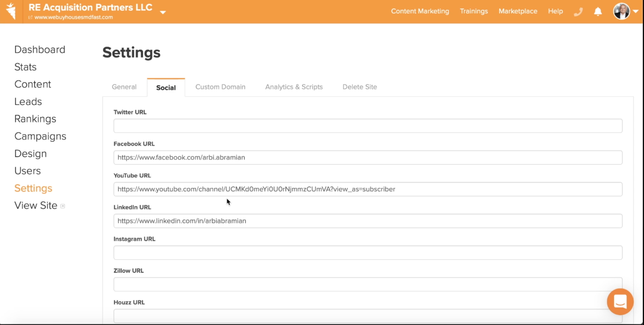This screenshot has height=325, width=644.
Task: Open Content in the sidebar
Action: coord(33,84)
